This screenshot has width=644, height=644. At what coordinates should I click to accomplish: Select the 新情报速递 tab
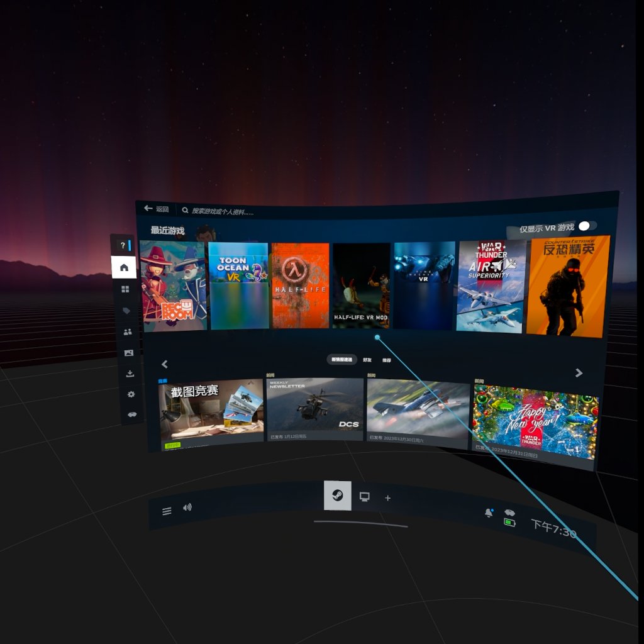click(341, 359)
